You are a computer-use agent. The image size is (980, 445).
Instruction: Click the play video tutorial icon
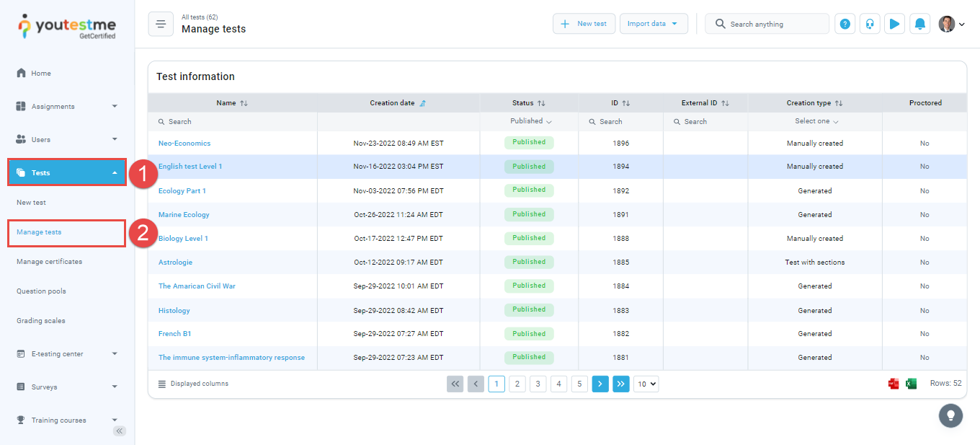coord(894,24)
